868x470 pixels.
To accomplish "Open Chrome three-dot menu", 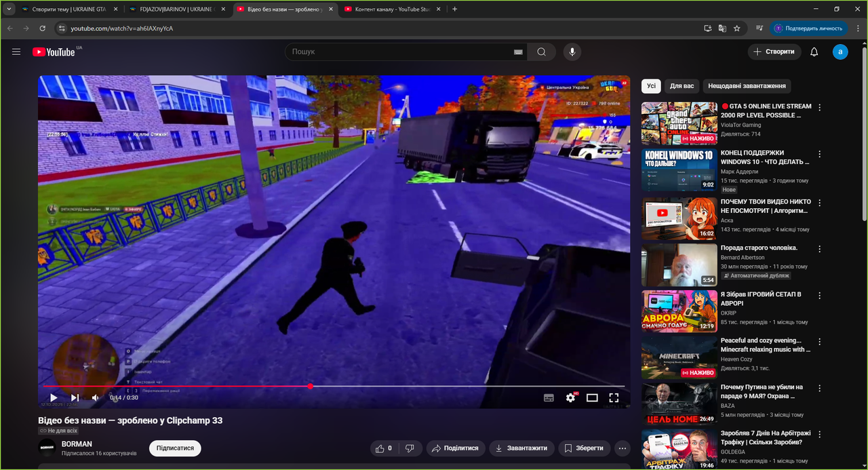I will coord(858,28).
